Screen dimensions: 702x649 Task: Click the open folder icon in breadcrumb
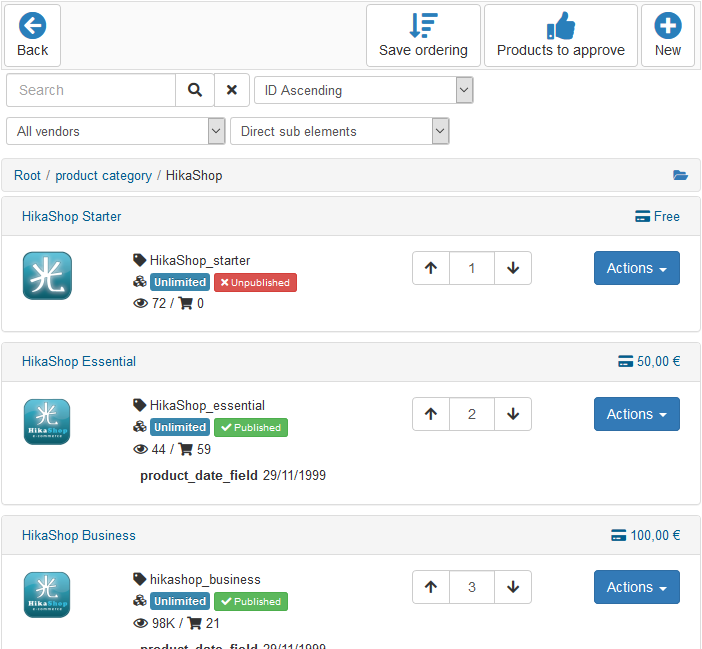680,175
